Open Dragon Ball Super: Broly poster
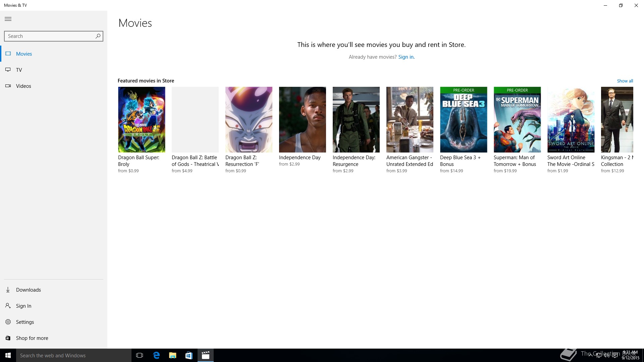Screen dimensions: 644x362 [x=142, y=120]
